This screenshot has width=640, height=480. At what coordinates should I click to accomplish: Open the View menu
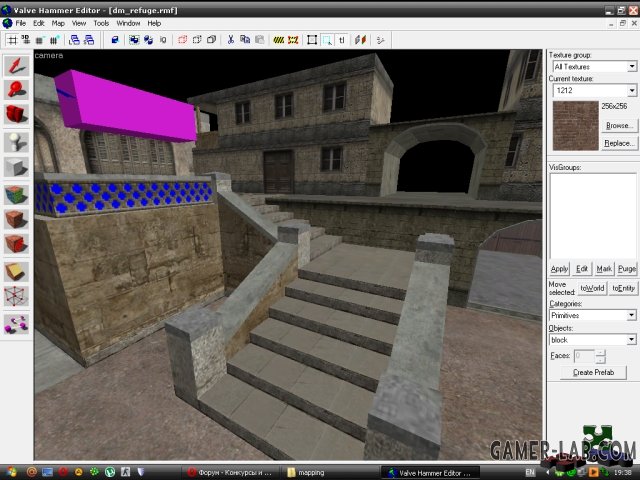[x=79, y=23]
